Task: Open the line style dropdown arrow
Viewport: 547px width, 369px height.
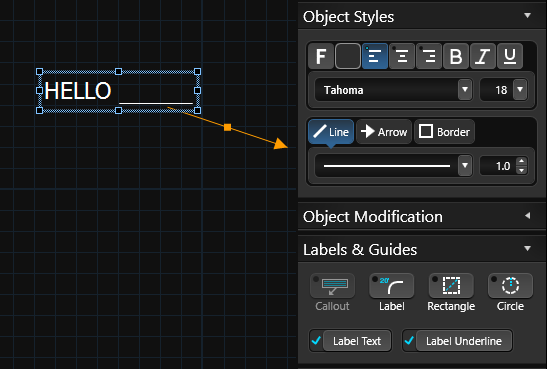Action: coord(465,165)
